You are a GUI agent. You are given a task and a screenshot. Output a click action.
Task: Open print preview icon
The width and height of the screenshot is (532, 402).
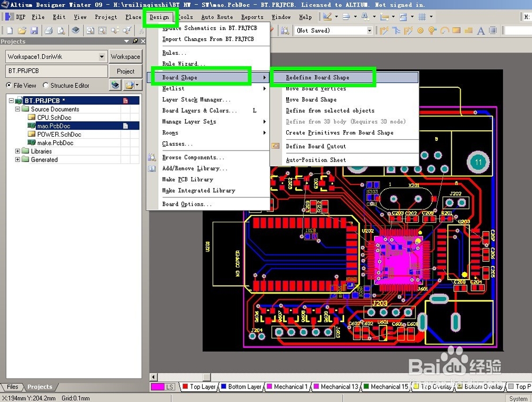click(61, 30)
